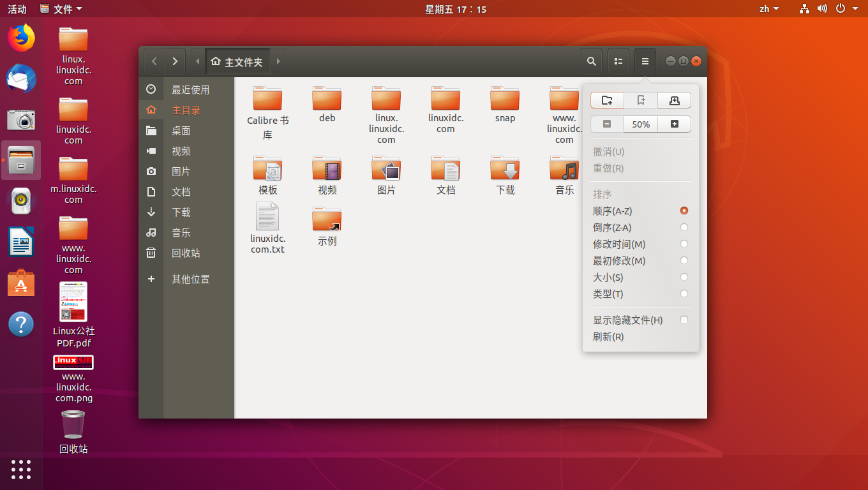Image resolution: width=868 pixels, height=490 pixels.
Task: Enable the 显示隐藏文件(H) checkbox
Action: pyautogui.click(x=684, y=320)
